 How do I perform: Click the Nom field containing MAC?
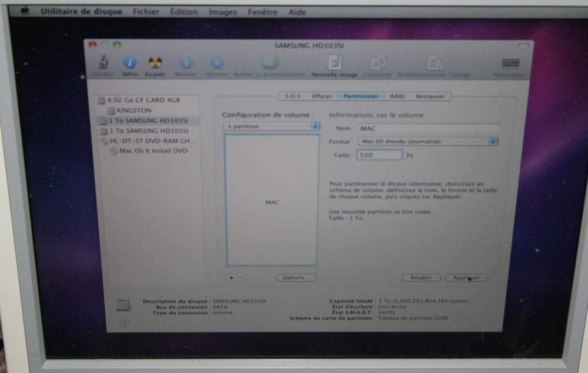[x=428, y=129]
